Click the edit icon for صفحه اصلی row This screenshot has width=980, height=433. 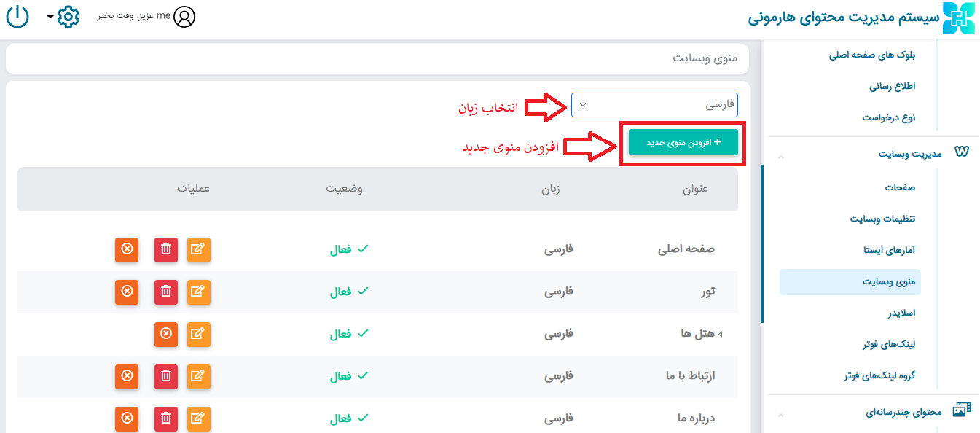(x=198, y=249)
